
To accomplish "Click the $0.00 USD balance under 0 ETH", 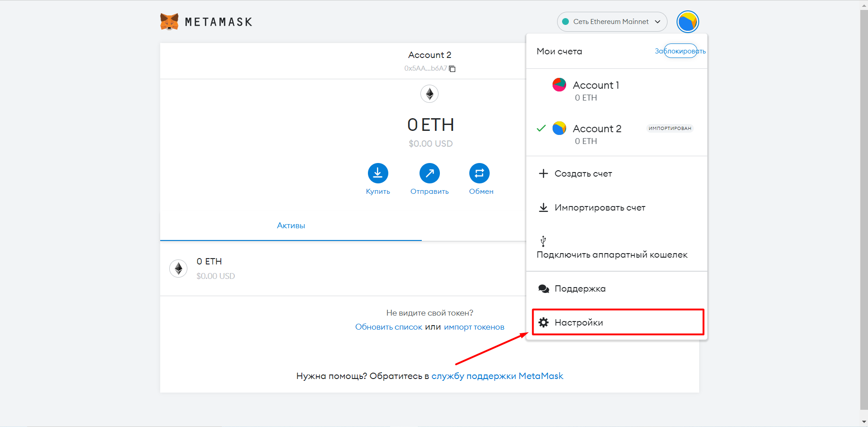I will 430,144.
